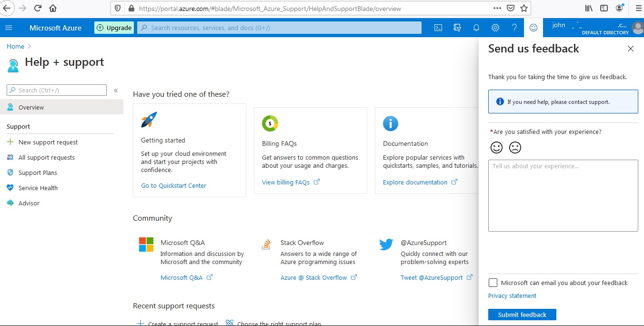Image resolution: width=644 pixels, height=326 pixels.
Task: Open the Directory + subscription filter icon
Action: [x=457, y=28]
